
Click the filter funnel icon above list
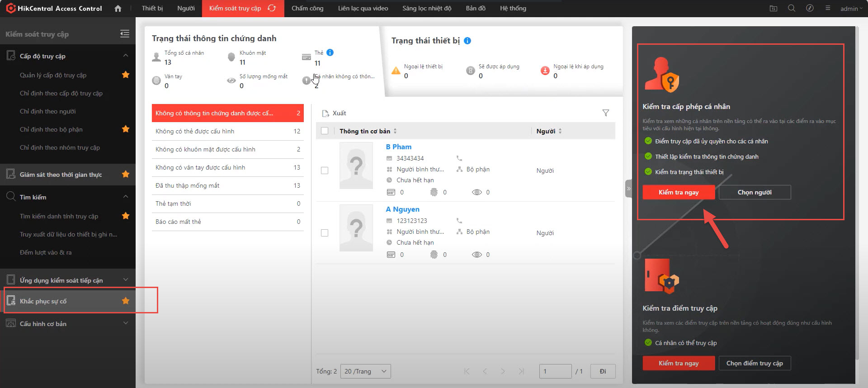[x=606, y=113]
